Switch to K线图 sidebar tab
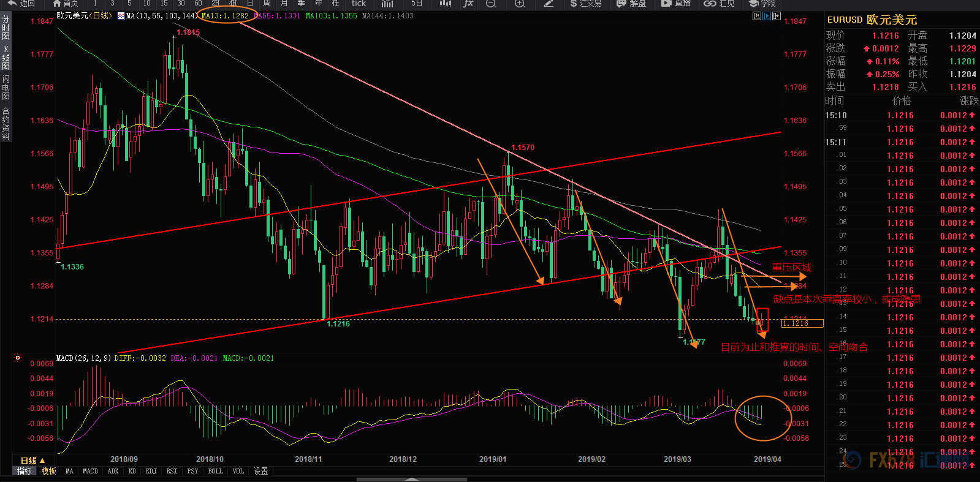The width and height of the screenshot is (980, 482). [6, 58]
